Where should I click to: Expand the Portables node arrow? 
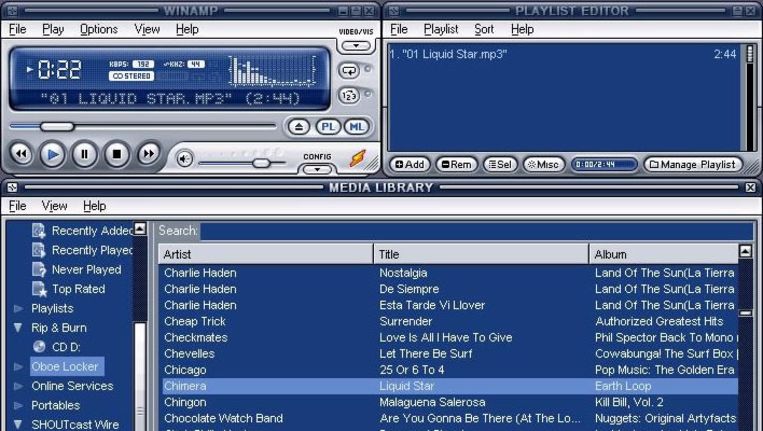18,405
